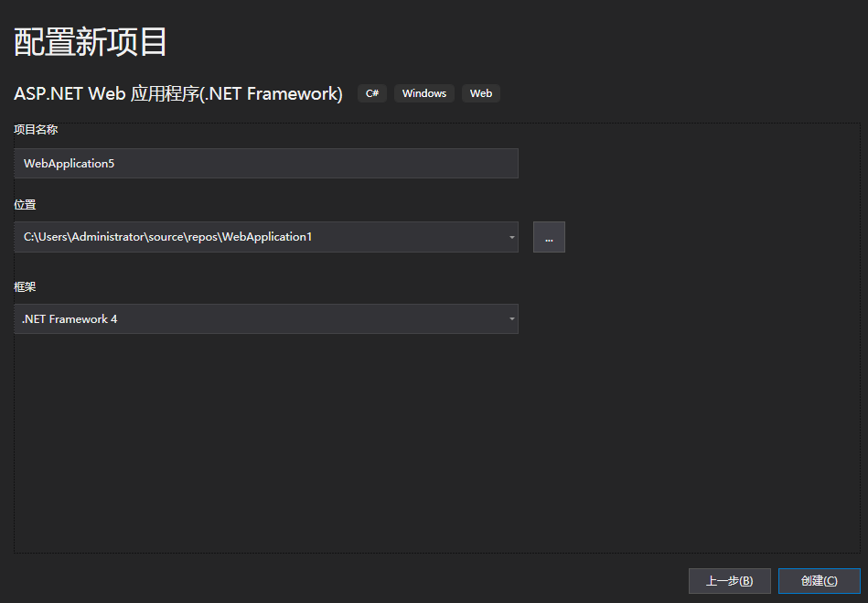
Task: Expand the .NET Framework 4 dropdown arrow
Action: (511, 319)
